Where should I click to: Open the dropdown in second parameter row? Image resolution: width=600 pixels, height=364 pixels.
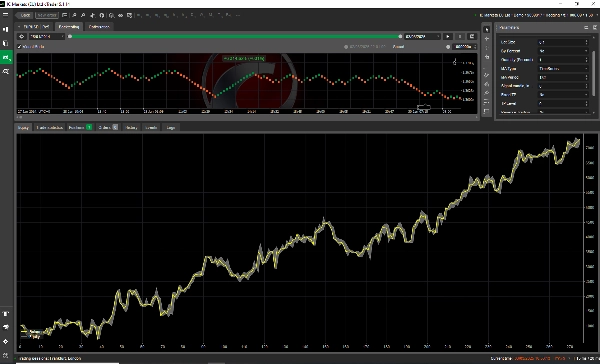tap(563, 51)
